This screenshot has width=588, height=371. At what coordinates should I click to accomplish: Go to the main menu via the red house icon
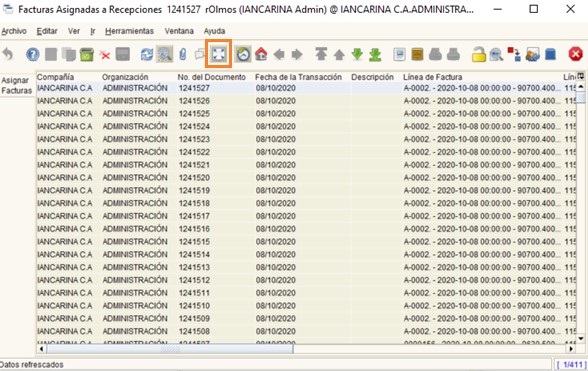[x=261, y=55]
